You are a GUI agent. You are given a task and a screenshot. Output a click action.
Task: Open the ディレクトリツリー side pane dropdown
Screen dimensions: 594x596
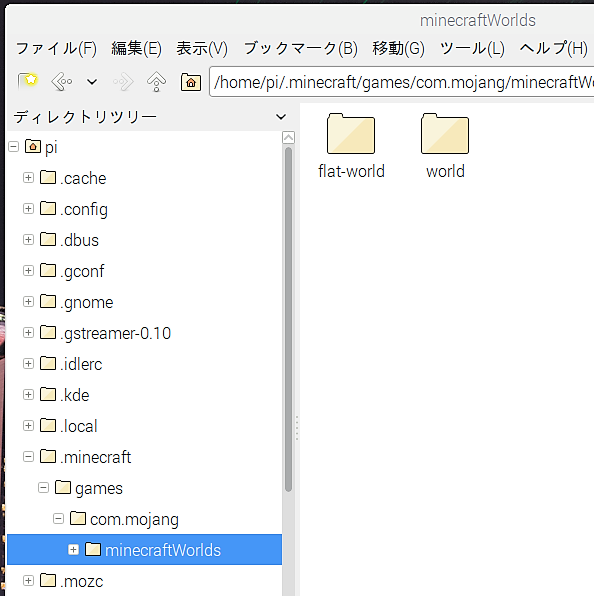point(281,117)
